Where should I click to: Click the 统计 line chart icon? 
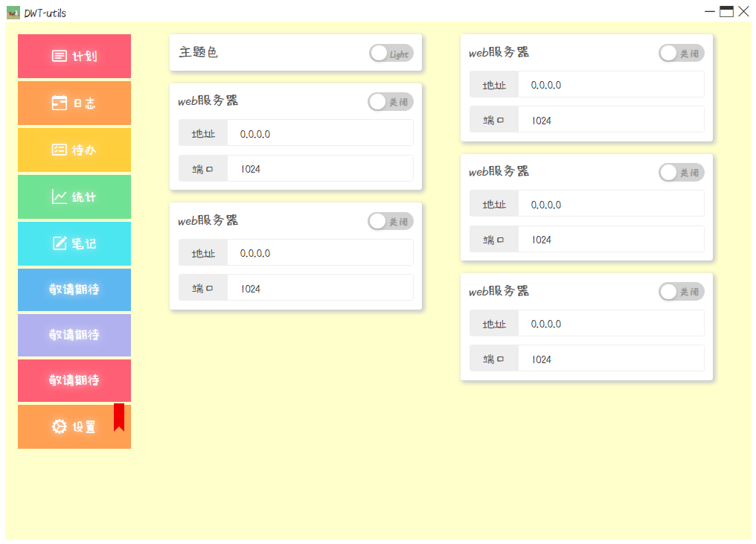[x=60, y=196]
